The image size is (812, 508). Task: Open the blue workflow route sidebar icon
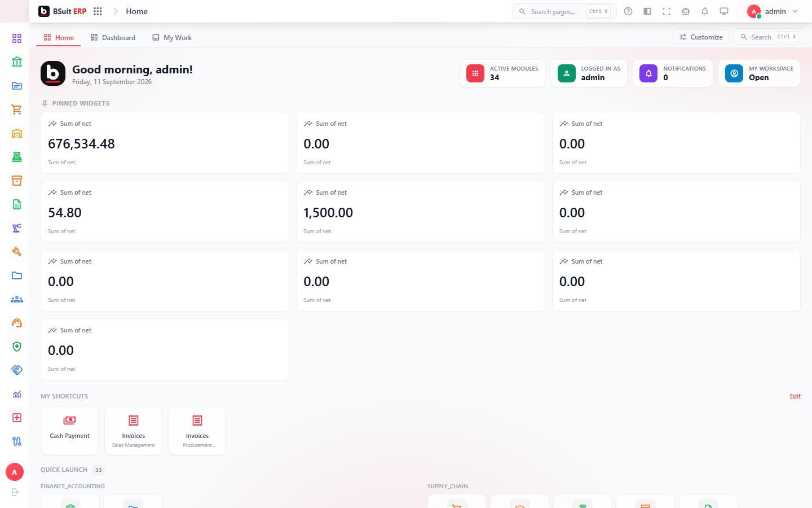[17, 441]
